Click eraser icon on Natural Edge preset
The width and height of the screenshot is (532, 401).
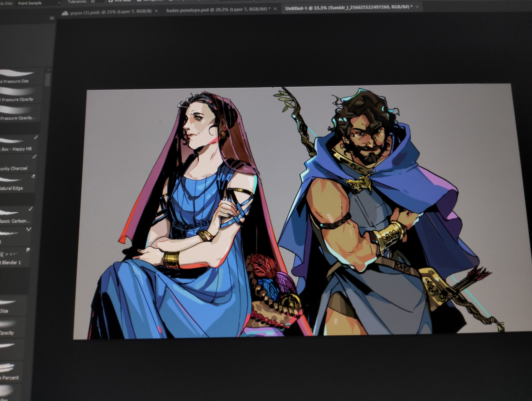pyautogui.click(x=33, y=176)
